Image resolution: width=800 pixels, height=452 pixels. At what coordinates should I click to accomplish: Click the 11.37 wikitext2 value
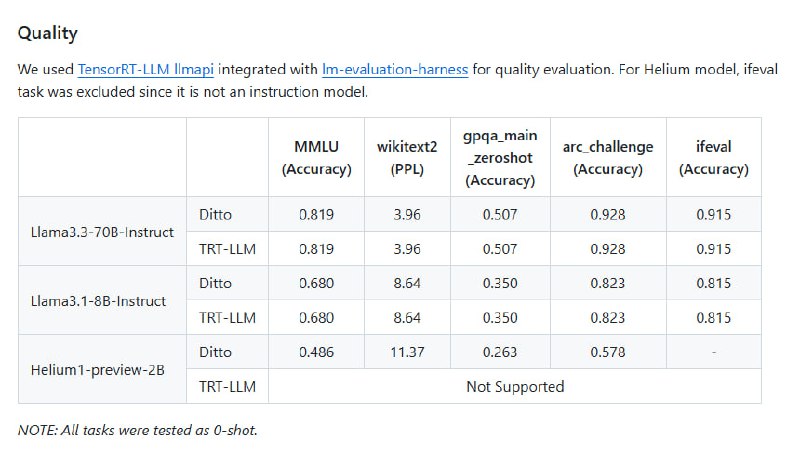[x=407, y=352]
